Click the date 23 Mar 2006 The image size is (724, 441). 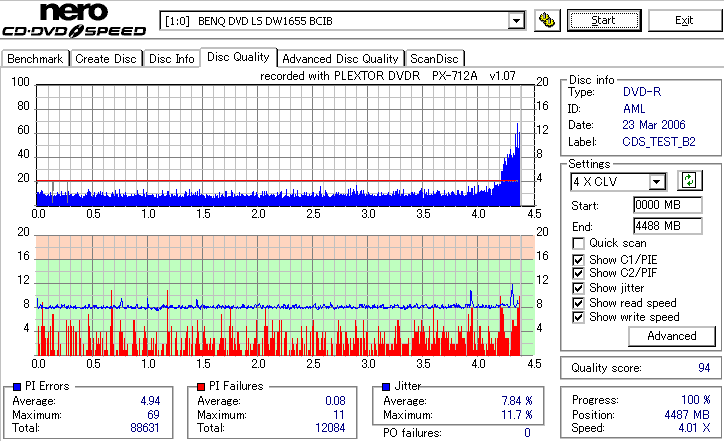point(654,125)
